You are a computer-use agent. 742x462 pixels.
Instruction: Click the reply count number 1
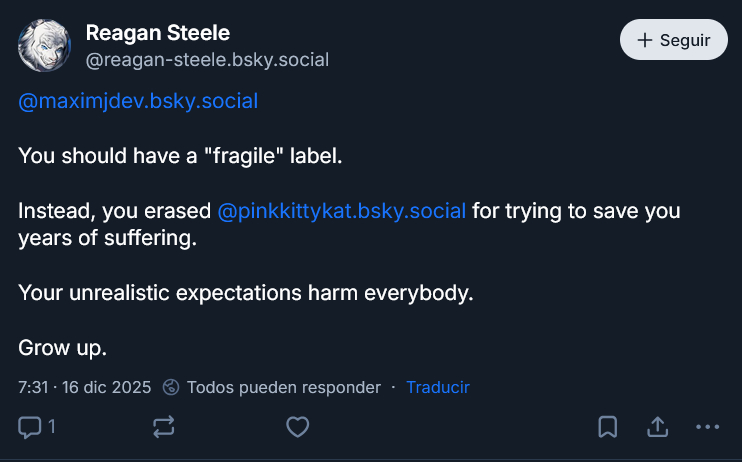point(51,427)
